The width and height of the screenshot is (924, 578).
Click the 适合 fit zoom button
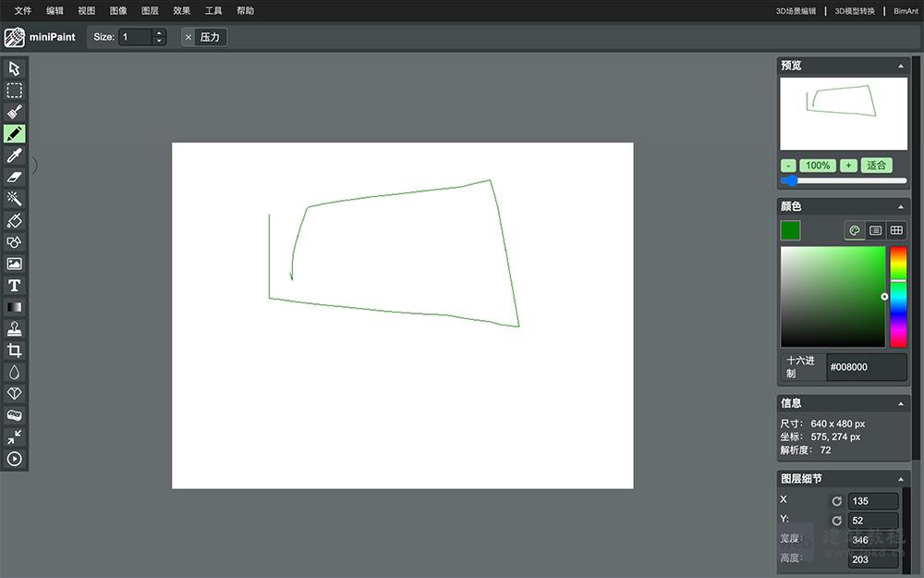[876, 166]
